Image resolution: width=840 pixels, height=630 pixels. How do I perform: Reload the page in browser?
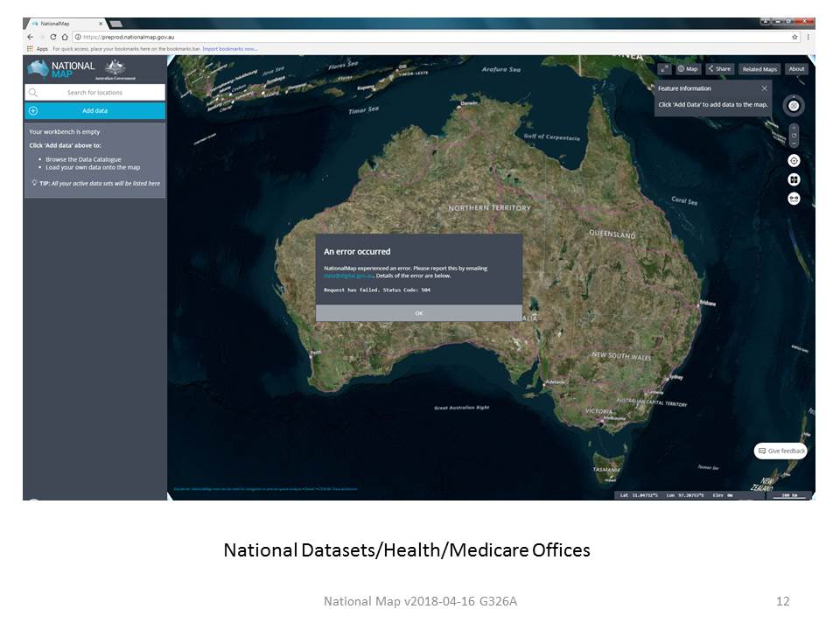point(53,37)
